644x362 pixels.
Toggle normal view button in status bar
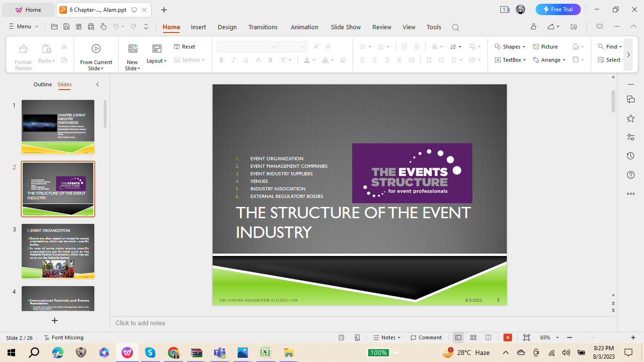pos(458,337)
